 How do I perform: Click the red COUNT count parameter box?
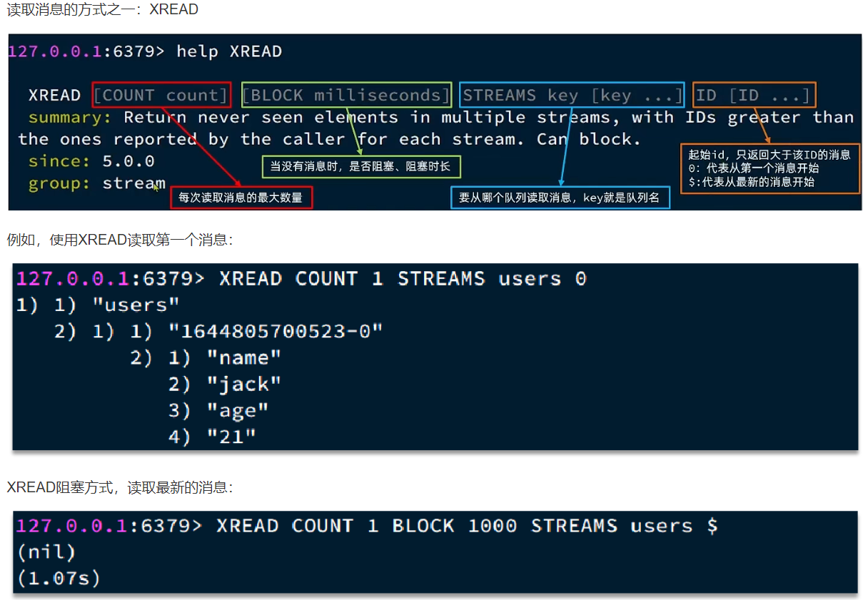coord(162,95)
